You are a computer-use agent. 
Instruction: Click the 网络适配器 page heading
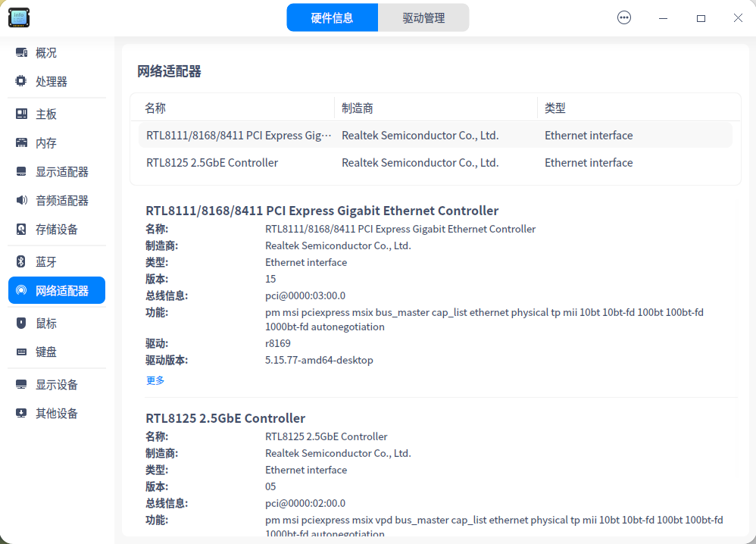pyautogui.click(x=169, y=71)
